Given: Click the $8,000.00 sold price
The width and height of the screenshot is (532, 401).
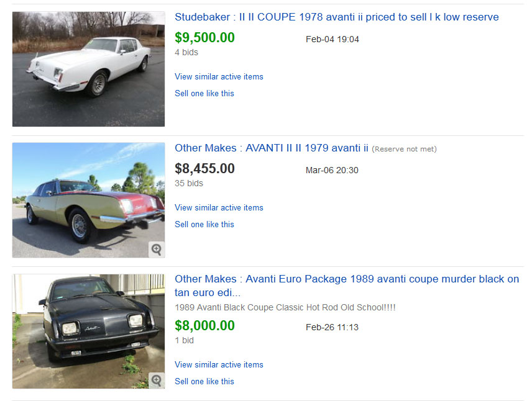Looking at the screenshot, I should 204,326.
